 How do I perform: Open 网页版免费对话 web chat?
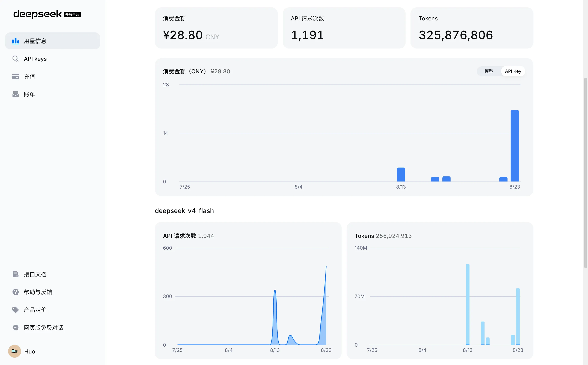coord(52,327)
